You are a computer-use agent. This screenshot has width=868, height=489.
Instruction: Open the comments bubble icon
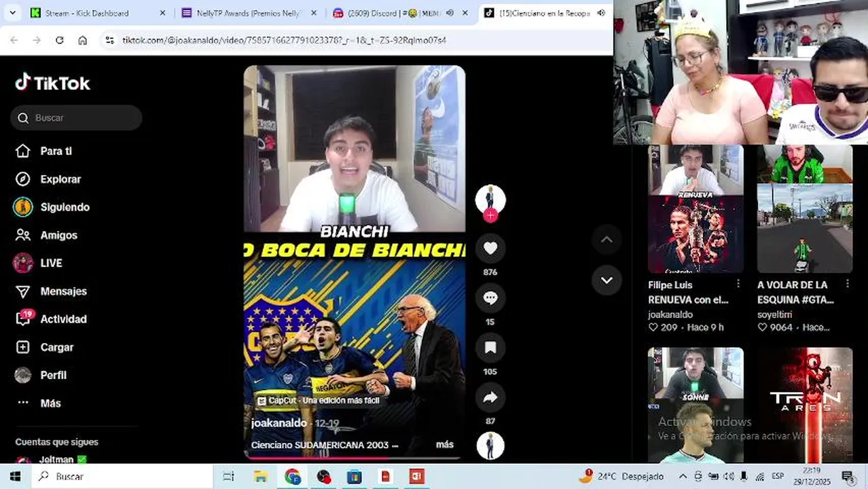[490, 298]
